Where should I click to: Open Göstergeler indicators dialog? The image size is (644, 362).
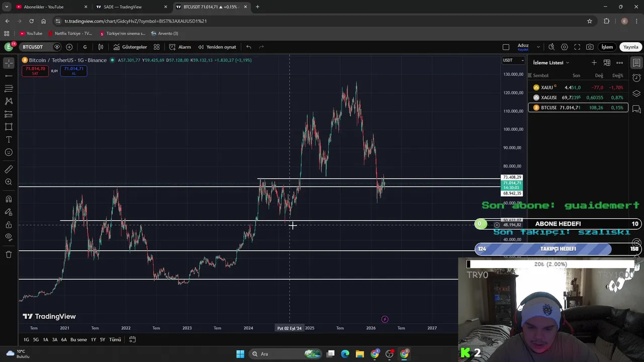(130, 47)
